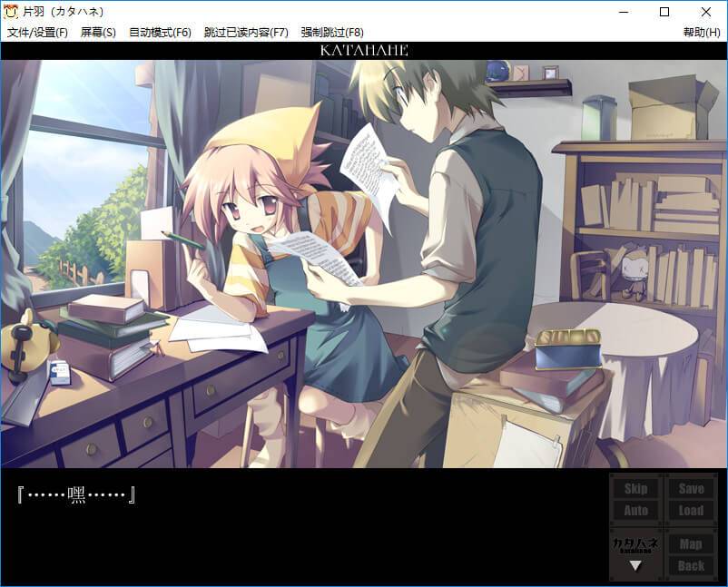This screenshot has height=587, width=728.
Task: Toggle 跳过已读内容(F7) in menu bar
Action: pyautogui.click(x=245, y=33)
